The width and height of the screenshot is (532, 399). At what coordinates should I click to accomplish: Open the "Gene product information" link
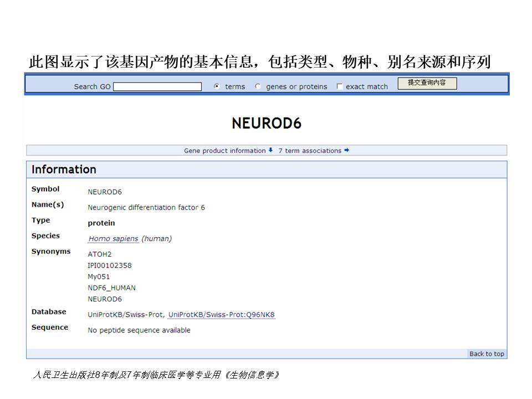224,151
